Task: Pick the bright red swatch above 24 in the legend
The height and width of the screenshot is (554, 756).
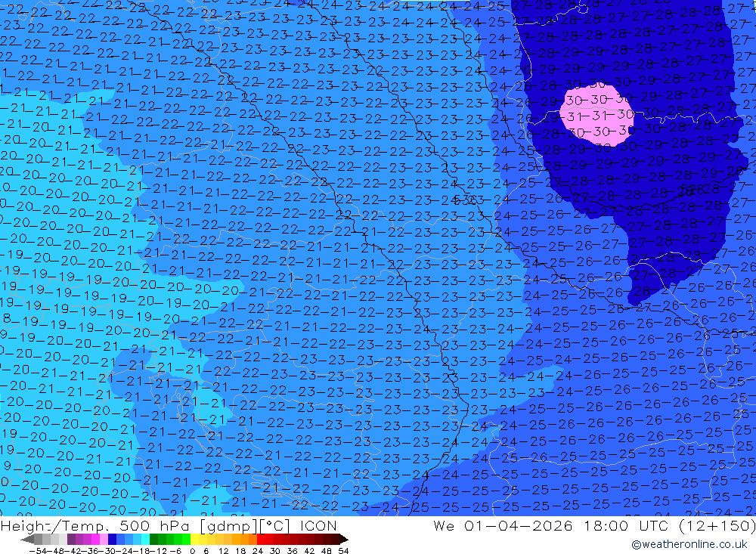Action: coord(261,539)
